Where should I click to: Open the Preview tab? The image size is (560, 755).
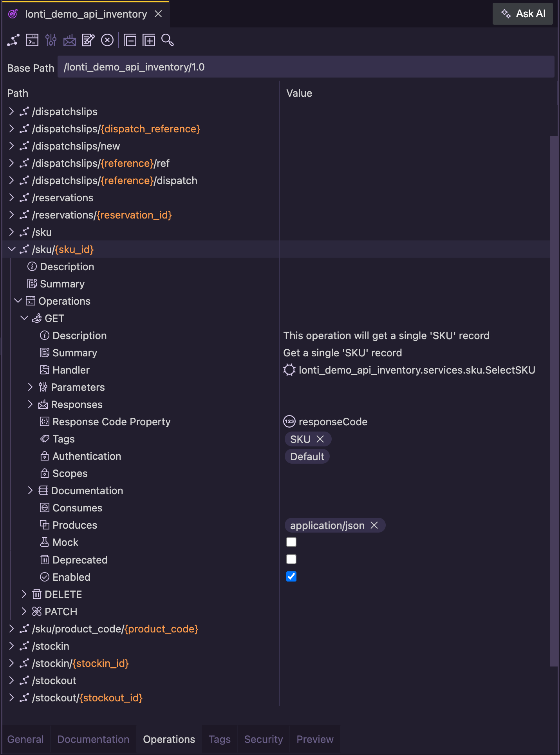pyautogui.click(x=315, y=739)
